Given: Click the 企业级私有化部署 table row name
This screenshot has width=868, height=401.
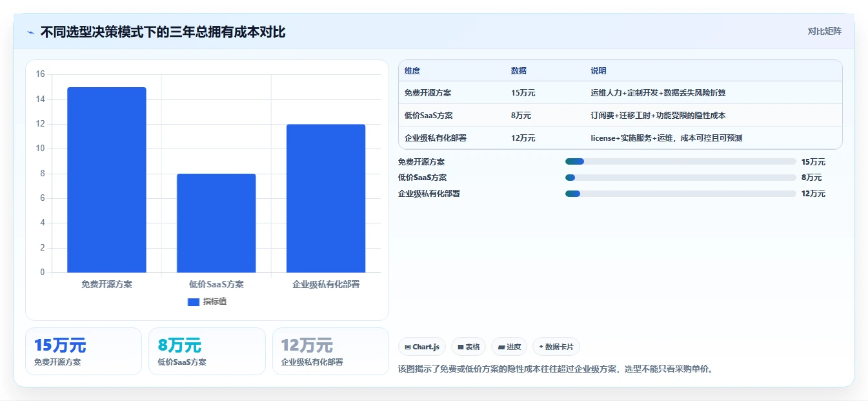Looking at the screenshot, I should click(436, 138).
